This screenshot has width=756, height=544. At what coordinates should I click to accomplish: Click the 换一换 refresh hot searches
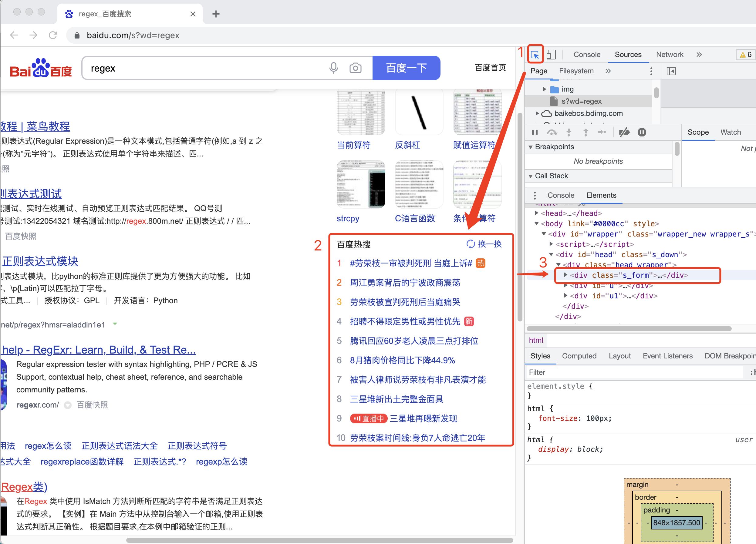coord(484,244)
